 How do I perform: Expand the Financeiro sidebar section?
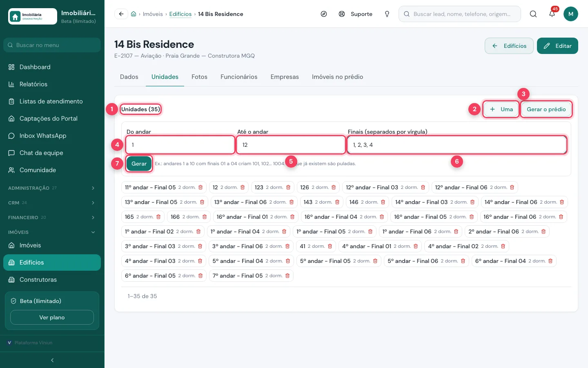pos(52,218)
